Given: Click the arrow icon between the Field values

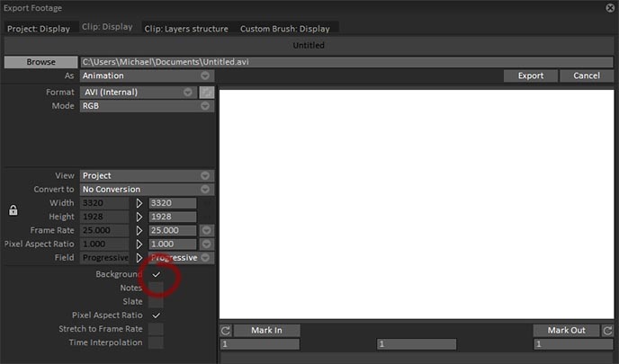Looking at the screenshot, I should [139, 258].
